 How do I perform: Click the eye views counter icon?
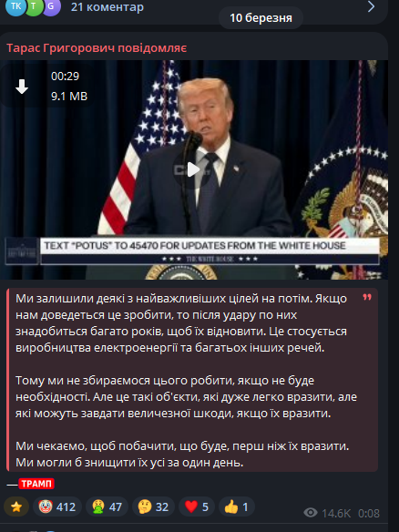[311, 512]
